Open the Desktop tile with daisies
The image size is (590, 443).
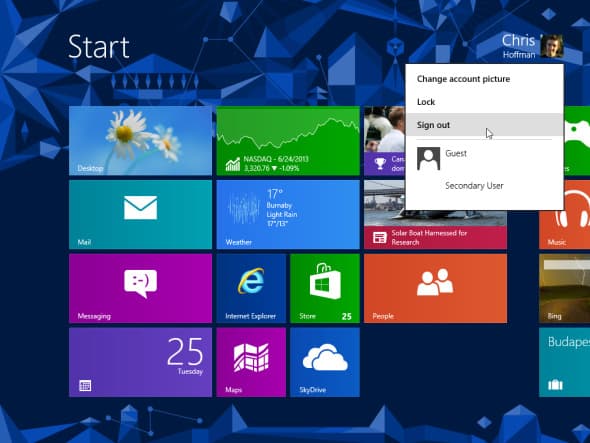(x=140, y=140)
